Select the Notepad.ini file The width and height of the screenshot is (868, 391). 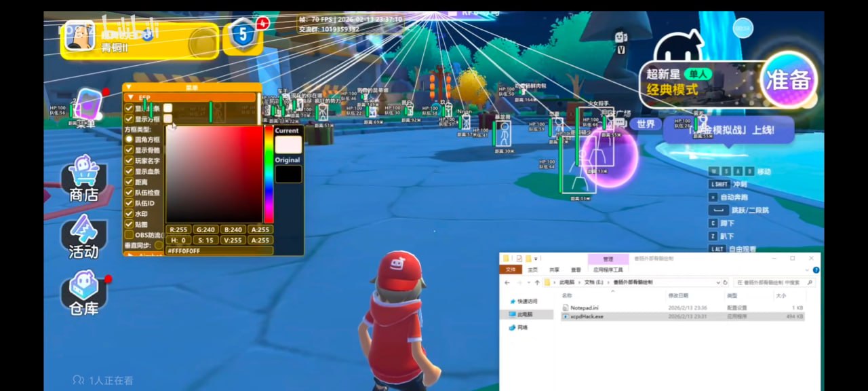coord(584,308)
